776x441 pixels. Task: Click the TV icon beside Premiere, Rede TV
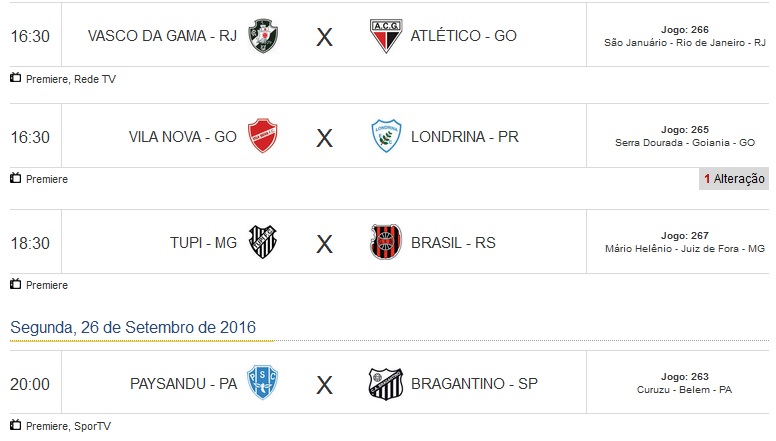(15, 78)
